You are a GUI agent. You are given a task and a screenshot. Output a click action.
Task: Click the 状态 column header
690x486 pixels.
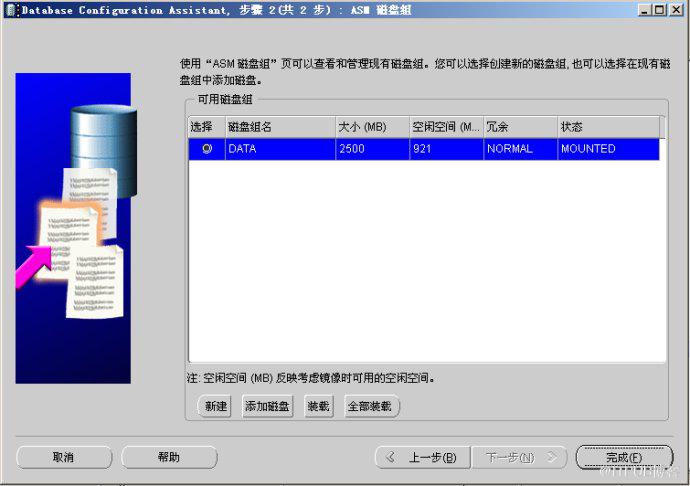609,127
